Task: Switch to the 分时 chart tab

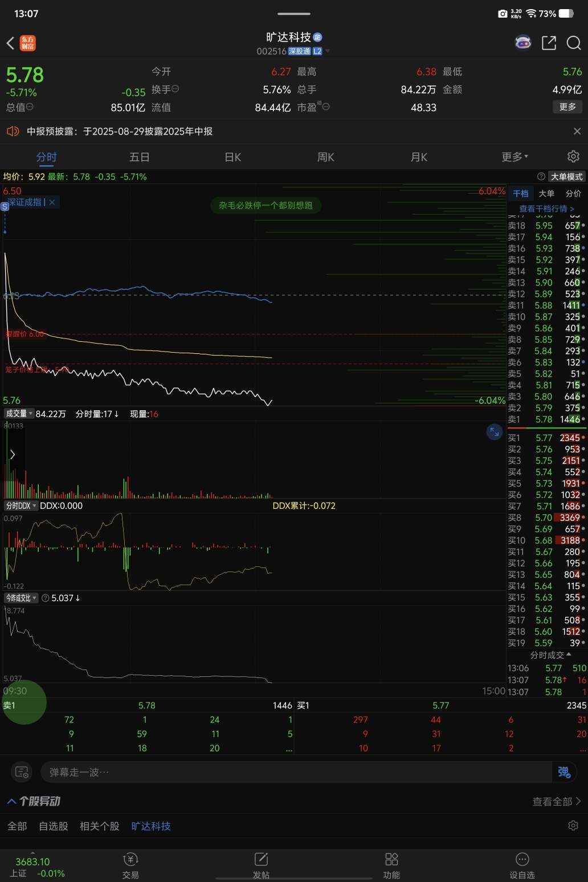Action: [x=46, y=157]
